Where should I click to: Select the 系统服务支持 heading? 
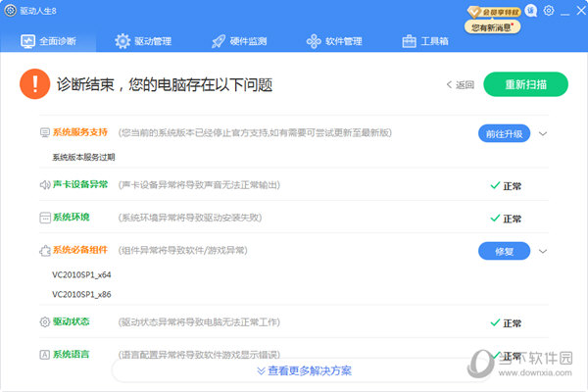[80, 132]
